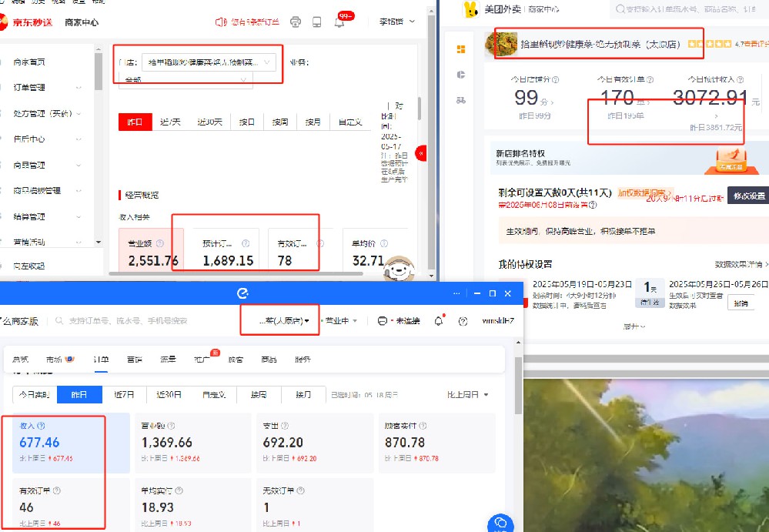Open the JD store selector dropdown
This screenshot has width=769, height=532.
coord(209,62)
